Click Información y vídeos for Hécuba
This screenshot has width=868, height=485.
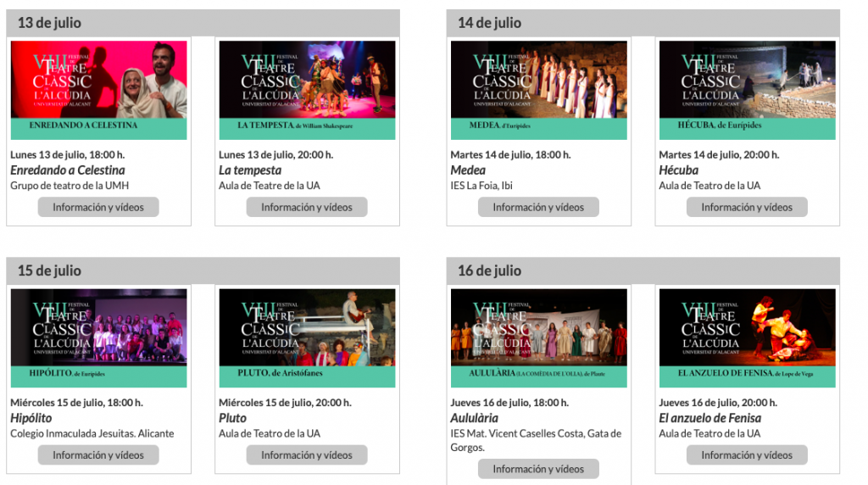click(x=747, y=207)
